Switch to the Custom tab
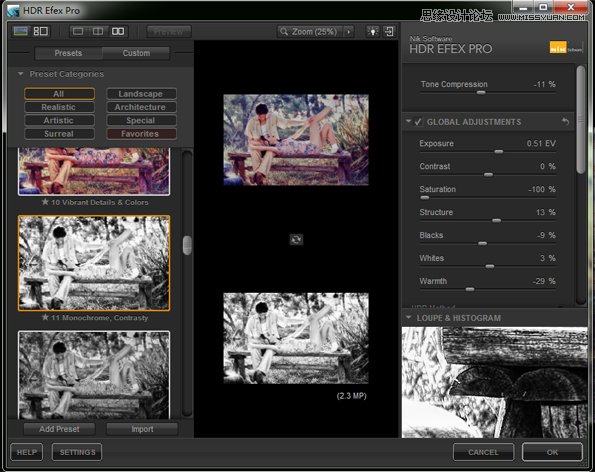 136,53
